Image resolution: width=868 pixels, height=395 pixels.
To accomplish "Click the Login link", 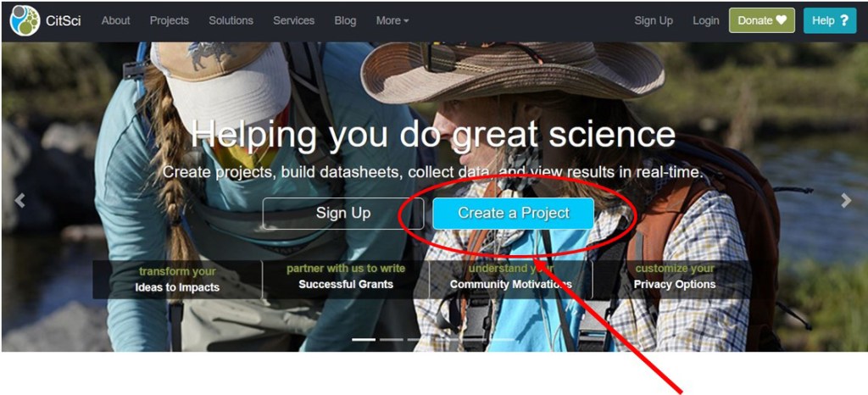I will coord(706,20).
